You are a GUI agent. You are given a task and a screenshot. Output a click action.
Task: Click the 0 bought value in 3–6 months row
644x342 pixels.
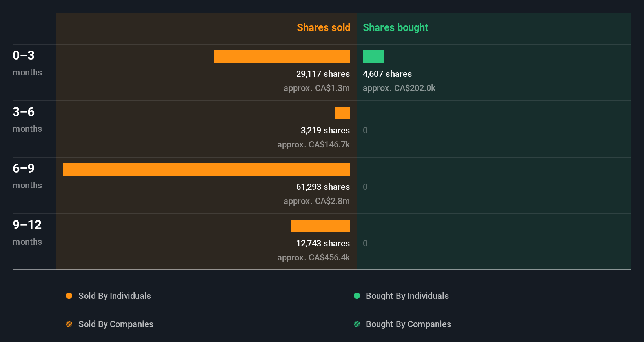click(365, 130)
